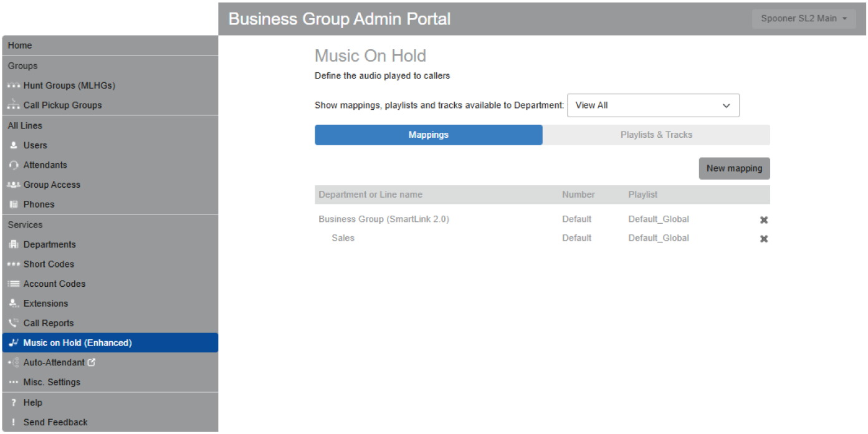The image size is (868, 434).
Task: Click the Help question mark icon
Action: click(15, 402)
